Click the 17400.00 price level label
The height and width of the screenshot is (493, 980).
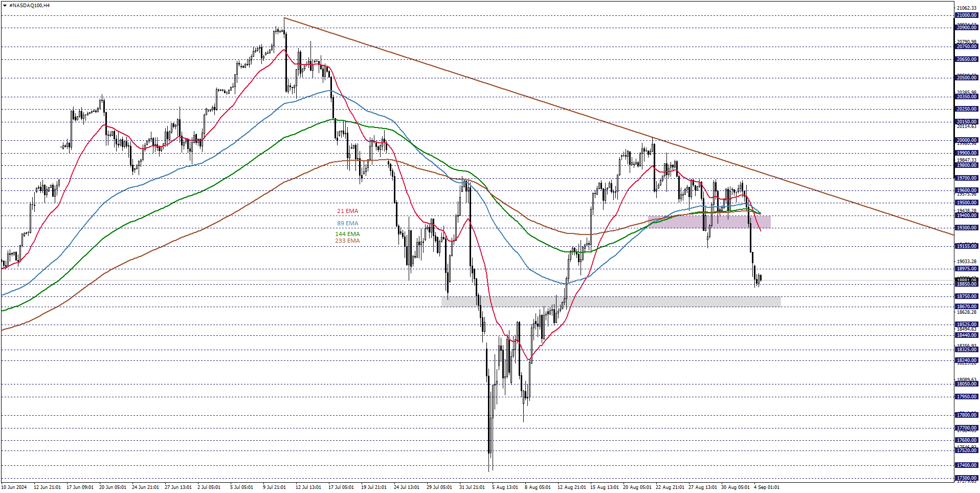pos(967,465)
